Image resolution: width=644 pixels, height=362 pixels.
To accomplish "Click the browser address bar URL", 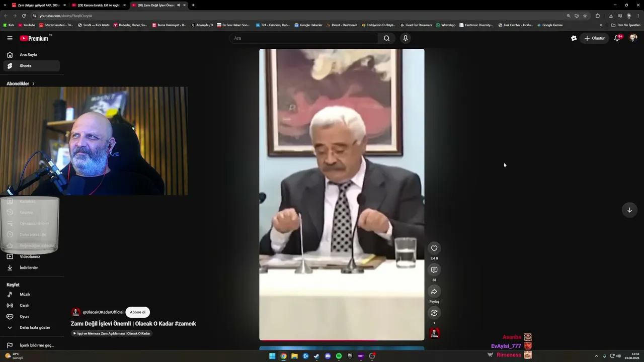I will [66, 16].
